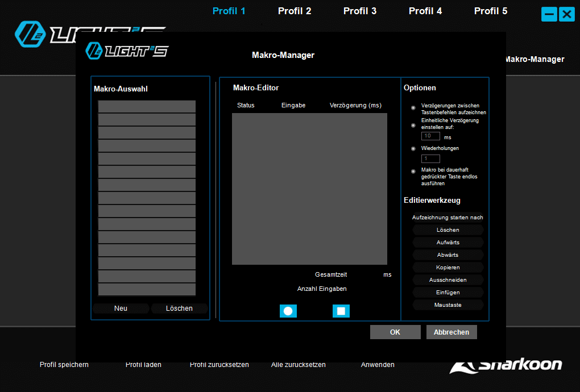
Task: Select the first macro slot in Makro-Auswahl
Action: click(x=147, y=107)
